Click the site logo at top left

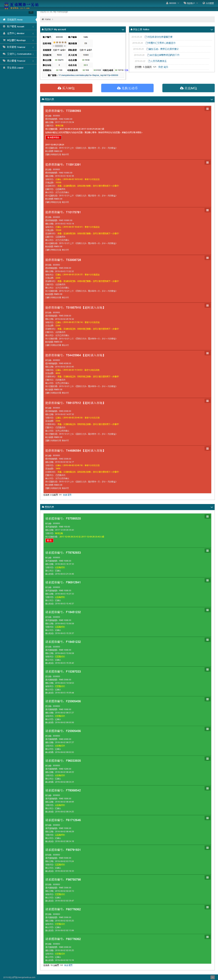point(21,5)
